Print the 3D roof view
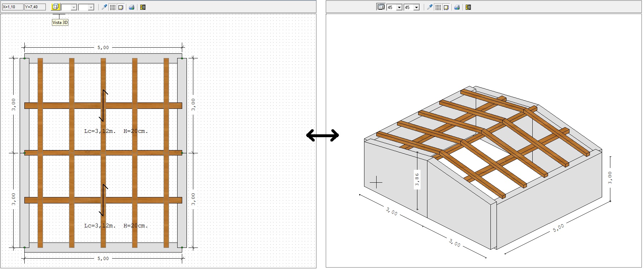The height and width of the screenshot is (269, 644). (457, 7)
